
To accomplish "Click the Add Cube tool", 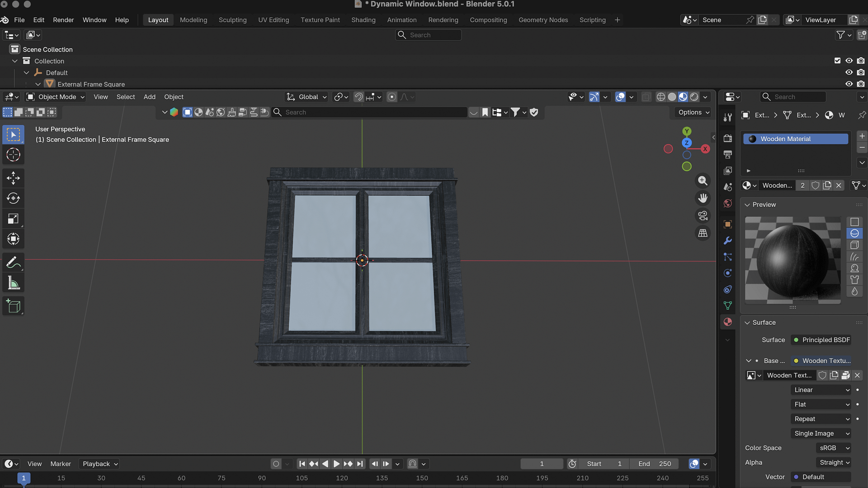I will [x=13, y=306].
